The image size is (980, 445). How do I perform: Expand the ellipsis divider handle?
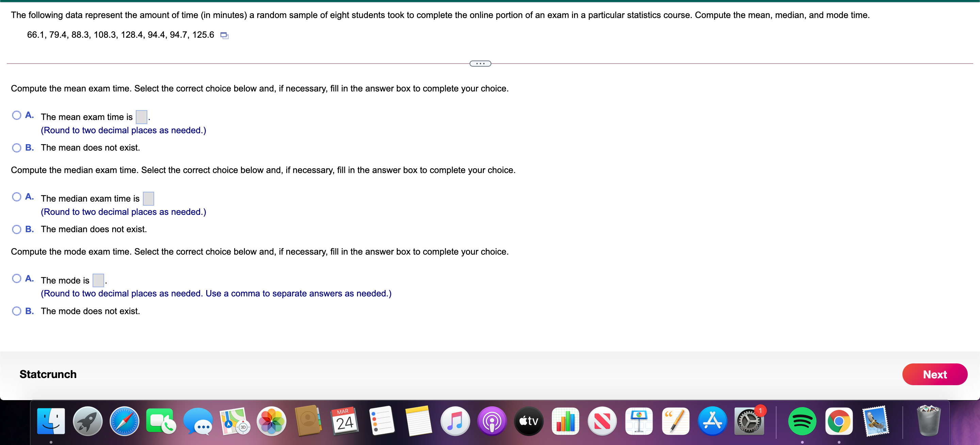tap(480, 64)
